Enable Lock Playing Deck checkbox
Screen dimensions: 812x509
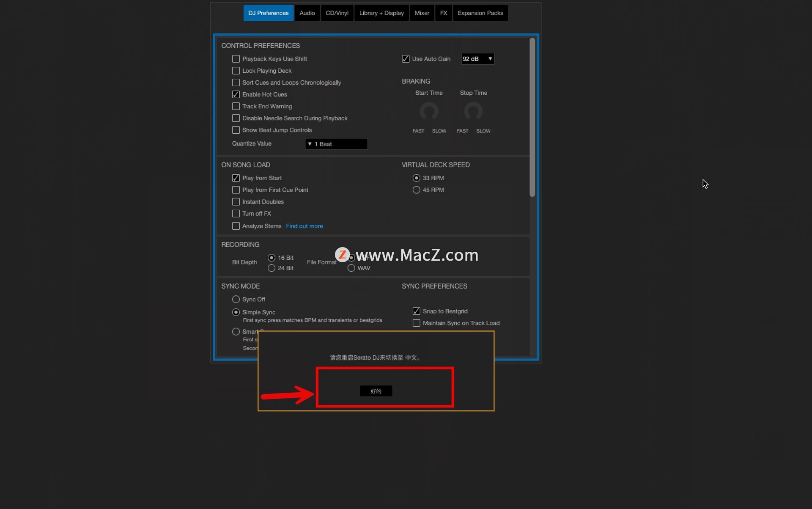[x=236, y=71]
